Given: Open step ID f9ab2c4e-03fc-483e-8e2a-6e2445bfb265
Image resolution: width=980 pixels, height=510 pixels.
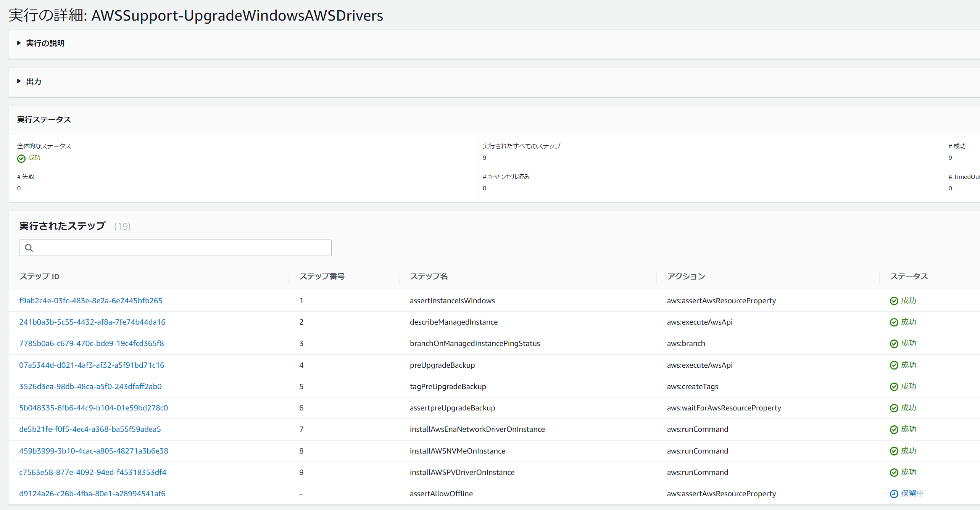Looking at the screenshot, I should [x=91, y=301].
